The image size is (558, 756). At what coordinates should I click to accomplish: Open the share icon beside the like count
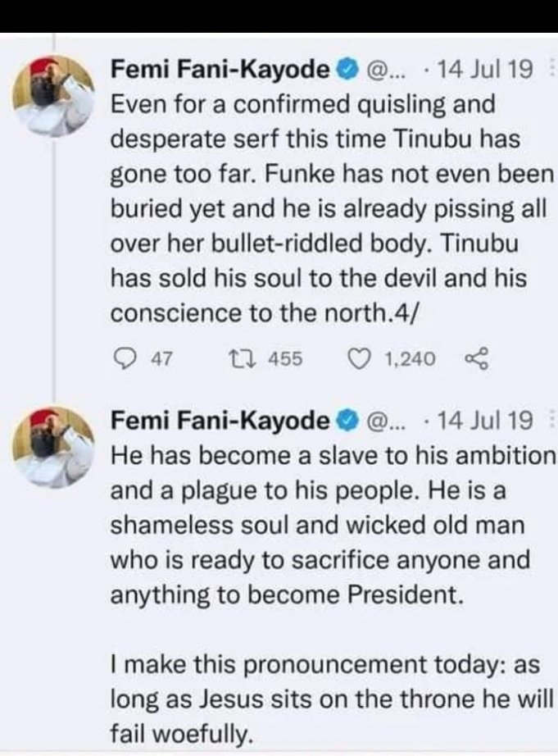(475, 358)
